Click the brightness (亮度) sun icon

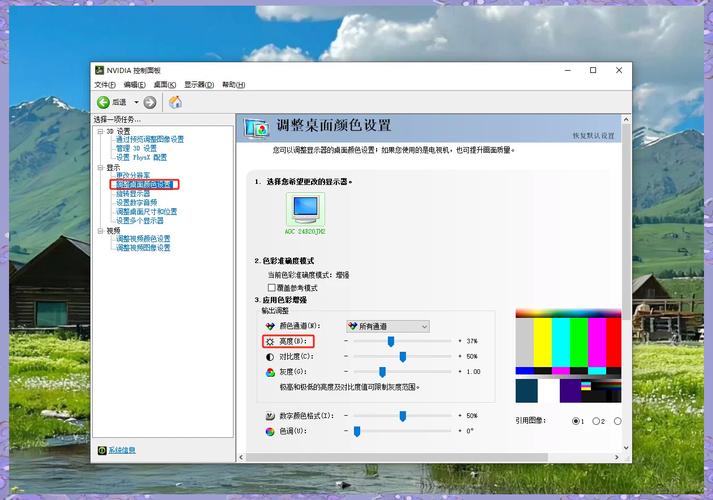pyautogui.click(x=269, y=342)
